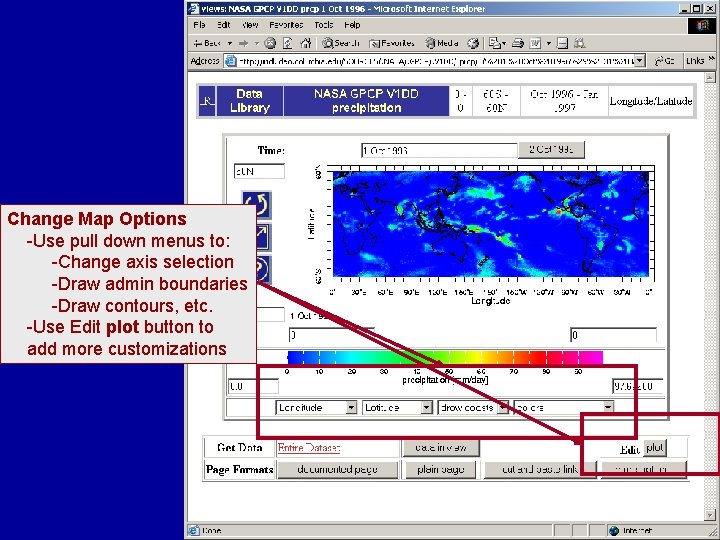Image resolution: width=720 pixels, height=540 pixels.
Task: Click the circular redraw arrow icon beside map
Action: point(257,204)
